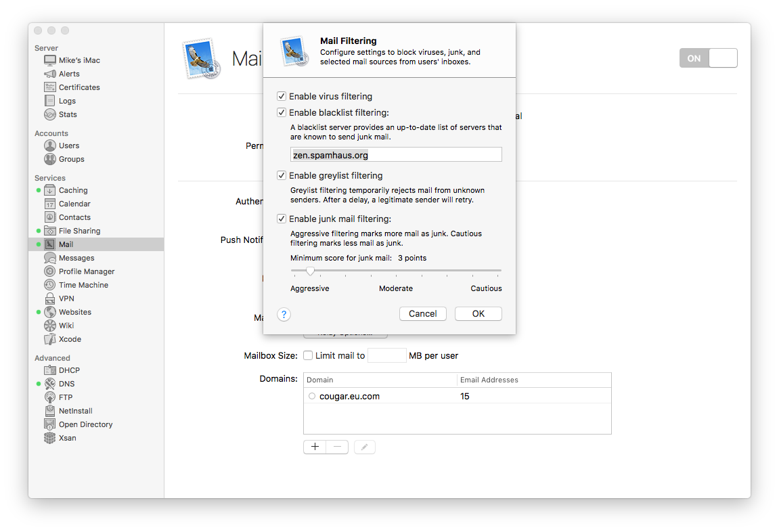Screen dimensions: 779x532
Task: Select NetInstall advanced icon
Action: tap(49, 411)
